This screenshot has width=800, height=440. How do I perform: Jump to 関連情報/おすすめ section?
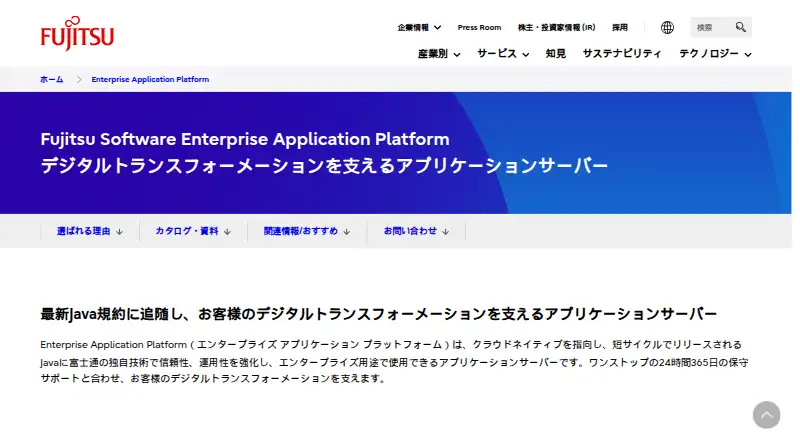click(307, 231)
